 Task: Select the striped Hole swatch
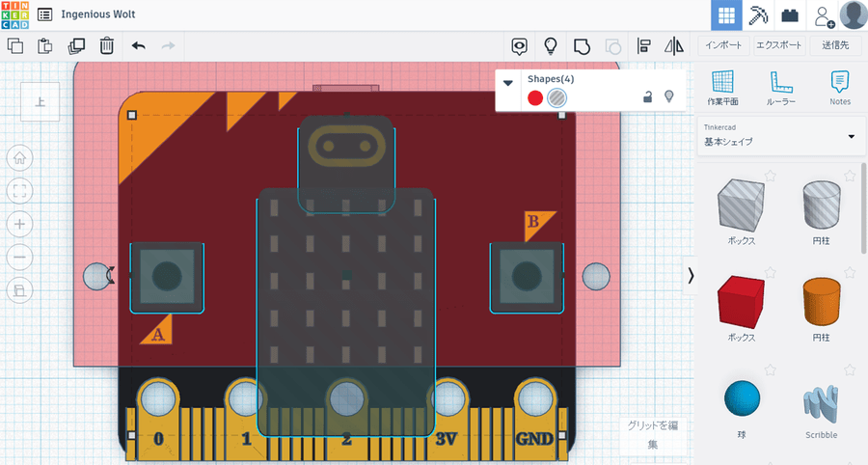556,98
